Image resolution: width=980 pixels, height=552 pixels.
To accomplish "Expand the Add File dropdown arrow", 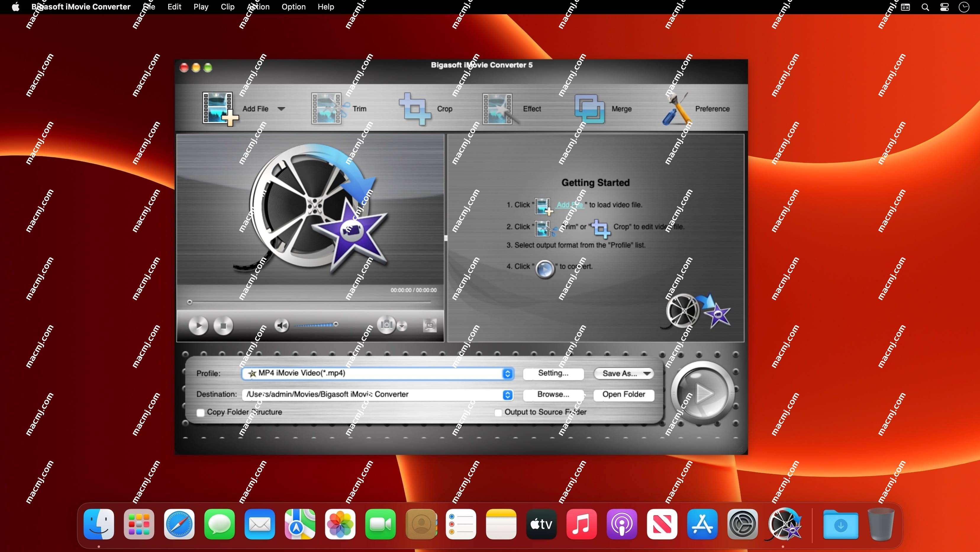I will click(281, 109).
